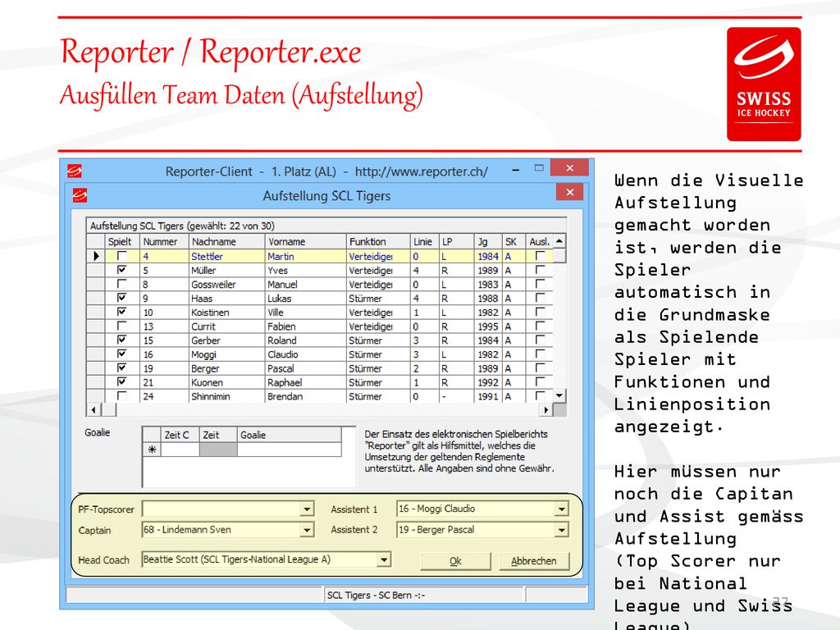840x630 pixels.
Task: Click Funktion cell of Haas row
Action: click(x=378, y=299)
